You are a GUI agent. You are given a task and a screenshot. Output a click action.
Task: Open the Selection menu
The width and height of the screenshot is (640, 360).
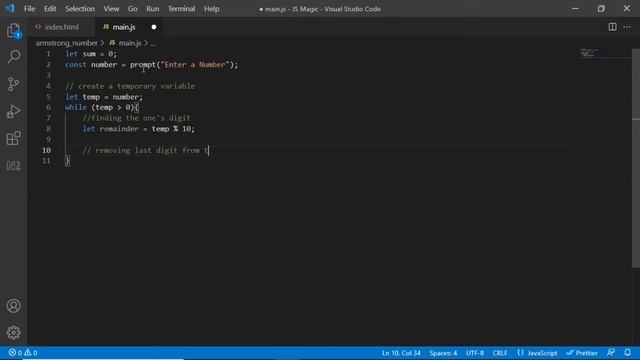pos(80,9)
